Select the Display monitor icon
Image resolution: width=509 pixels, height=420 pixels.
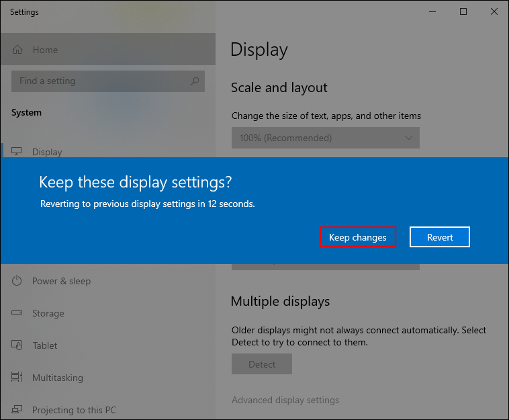point(17,151)
